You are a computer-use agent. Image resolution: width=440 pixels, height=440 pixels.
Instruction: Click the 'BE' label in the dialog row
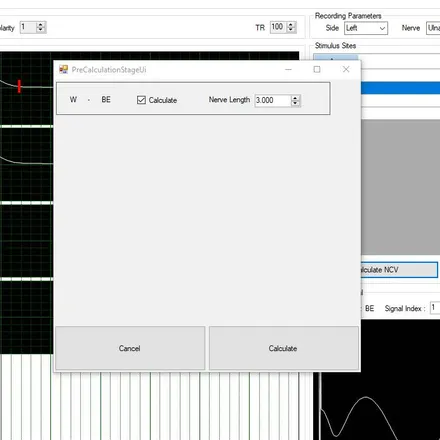click(x=106, y=100)
